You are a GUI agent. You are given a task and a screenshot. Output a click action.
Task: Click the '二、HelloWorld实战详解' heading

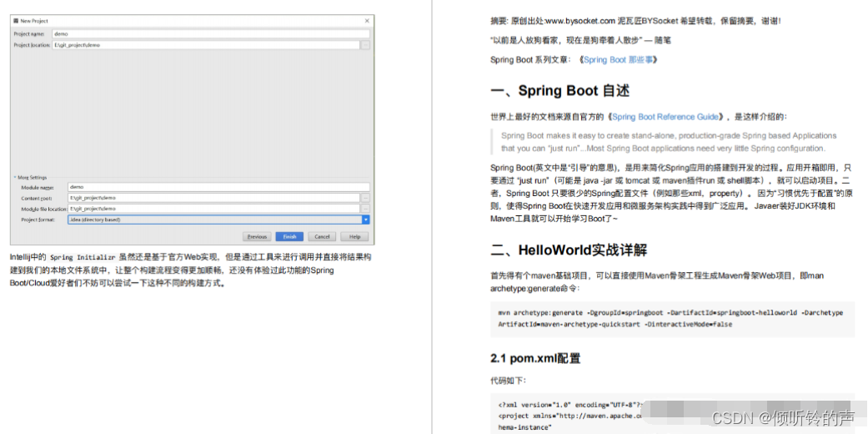coord(569,250)
